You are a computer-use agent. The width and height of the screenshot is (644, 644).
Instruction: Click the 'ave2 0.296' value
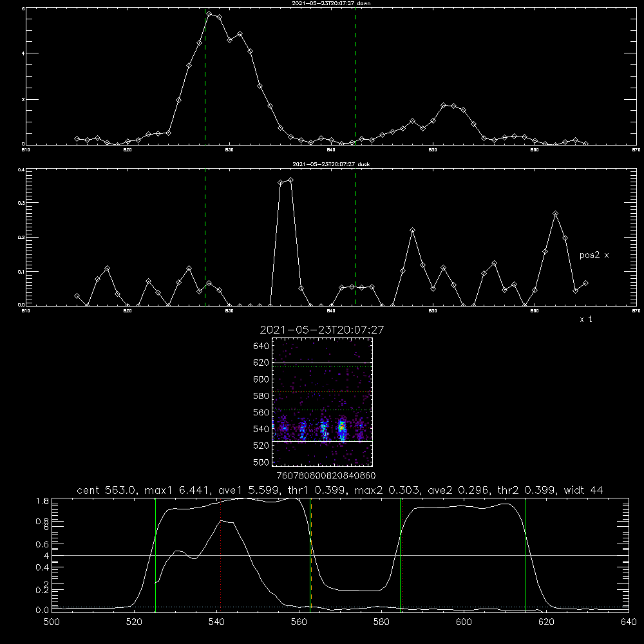[458, 490]
